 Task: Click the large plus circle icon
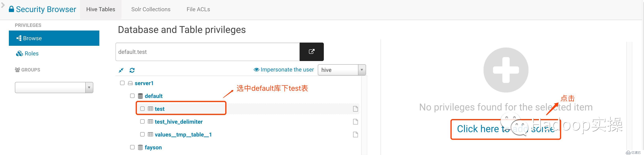tap(506, 70)
